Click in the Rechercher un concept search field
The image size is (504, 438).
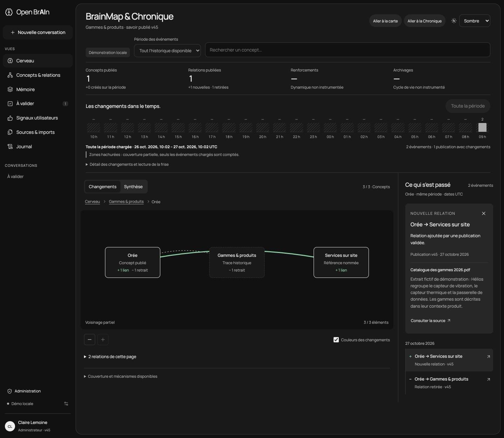click(x=348, y=50)
